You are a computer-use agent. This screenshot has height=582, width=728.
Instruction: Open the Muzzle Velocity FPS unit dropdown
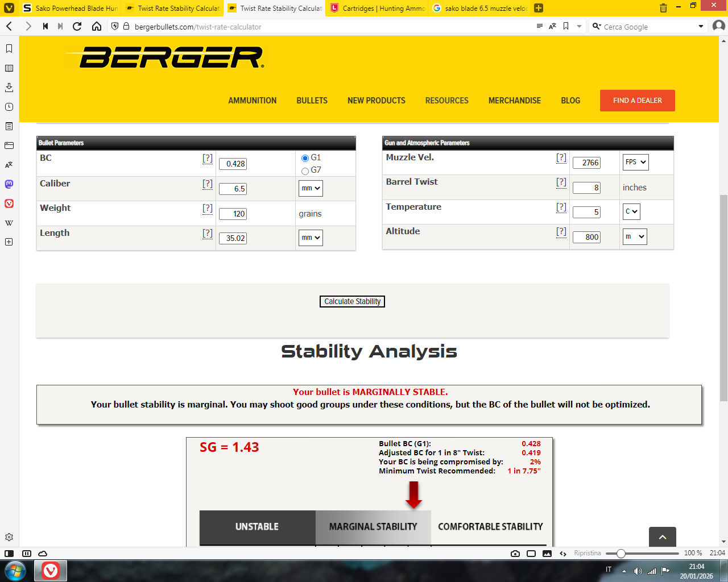[x=635, y=162]
